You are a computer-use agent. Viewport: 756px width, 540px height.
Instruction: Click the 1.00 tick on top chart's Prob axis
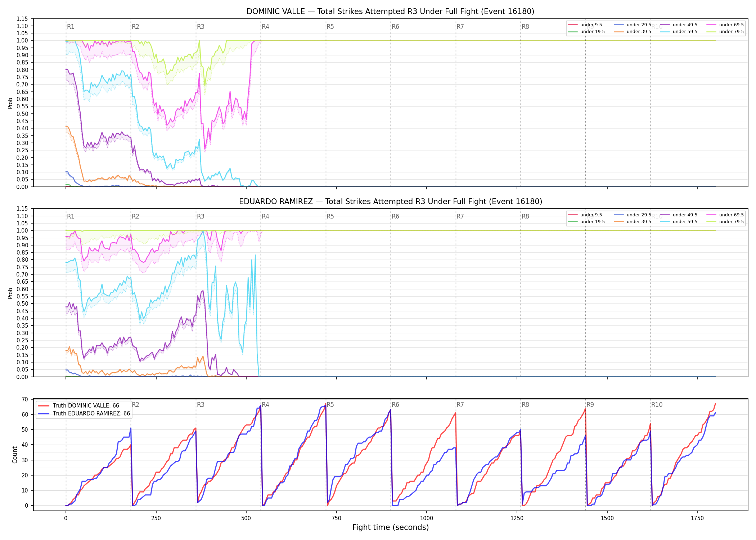(x=23, y=41)
